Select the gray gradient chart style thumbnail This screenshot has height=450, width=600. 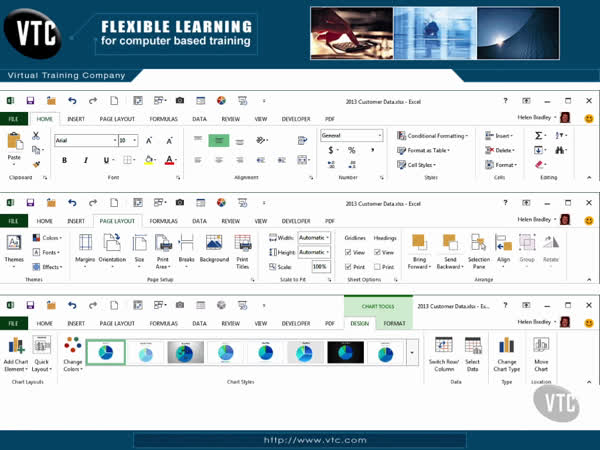click(x=186, y=352)
